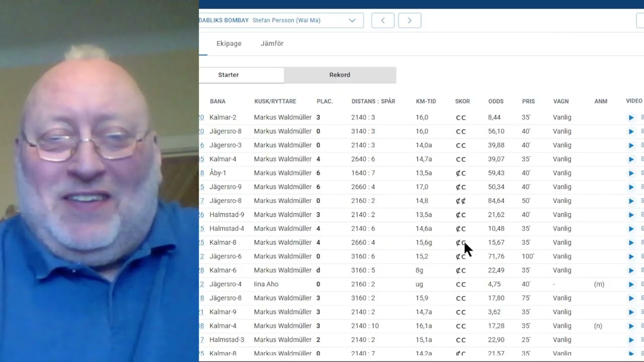Screen dimensions: 644x362
Task: Click the PRIS column header
Action: (528, 102)
